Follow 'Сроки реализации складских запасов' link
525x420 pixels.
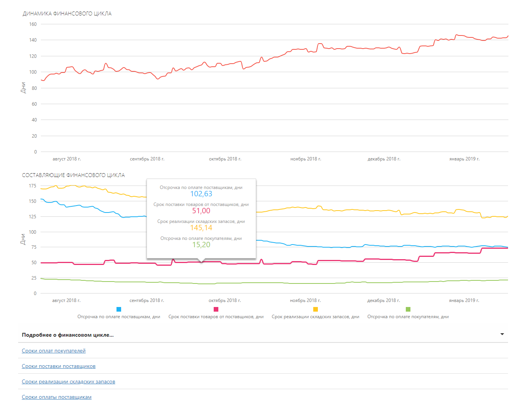click(x=68, y=381)
